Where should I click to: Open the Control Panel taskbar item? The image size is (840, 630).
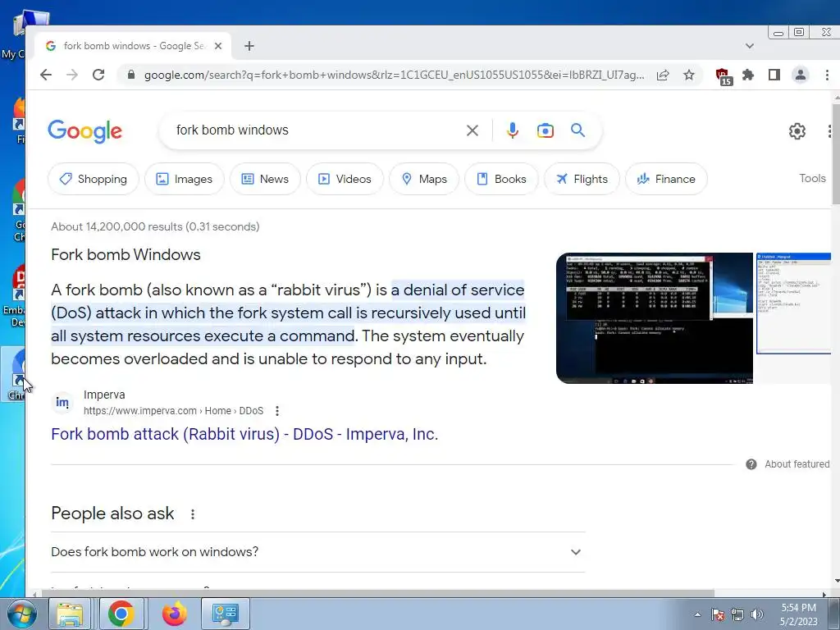coord(225,614)
